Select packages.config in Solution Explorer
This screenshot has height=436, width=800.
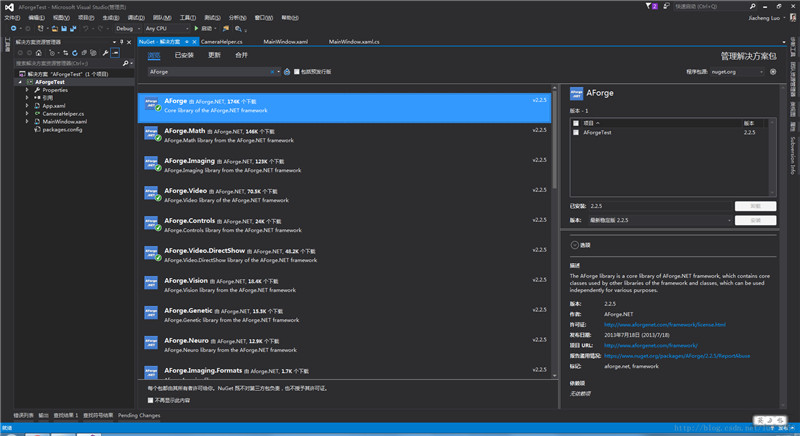(62, 130)
